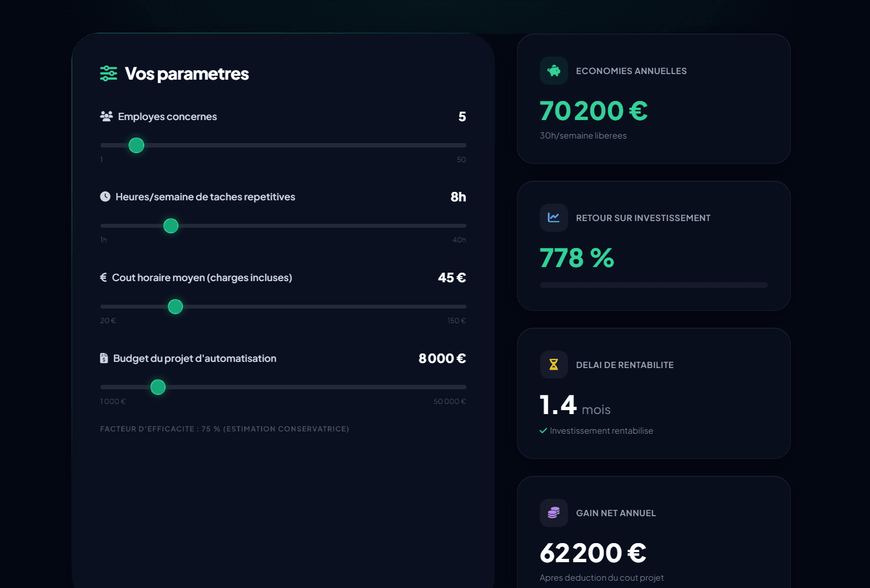This screenshot has height=588, width=870.
Task: Click the Budget du projet slider handle
Action: pos(158,387)
